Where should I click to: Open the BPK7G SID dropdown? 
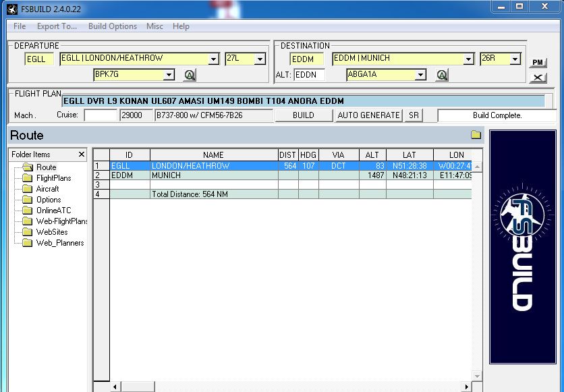click(x=169, y=75)
